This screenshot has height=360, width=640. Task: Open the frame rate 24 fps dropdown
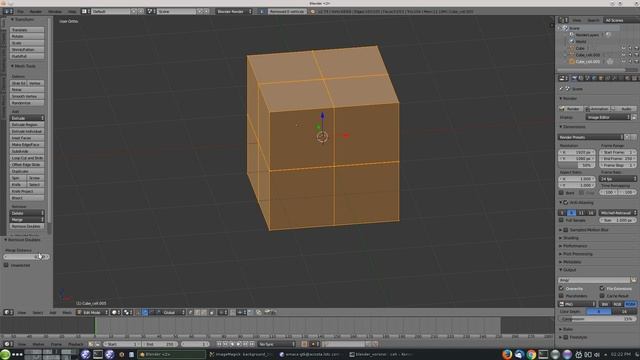pyautogui.click(x=618, y=179)
